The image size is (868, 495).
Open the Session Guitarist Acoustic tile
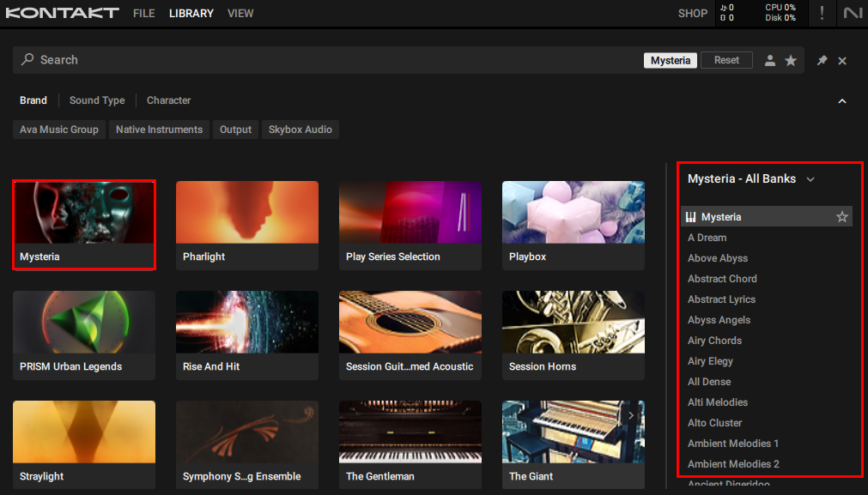pos(410,335)
